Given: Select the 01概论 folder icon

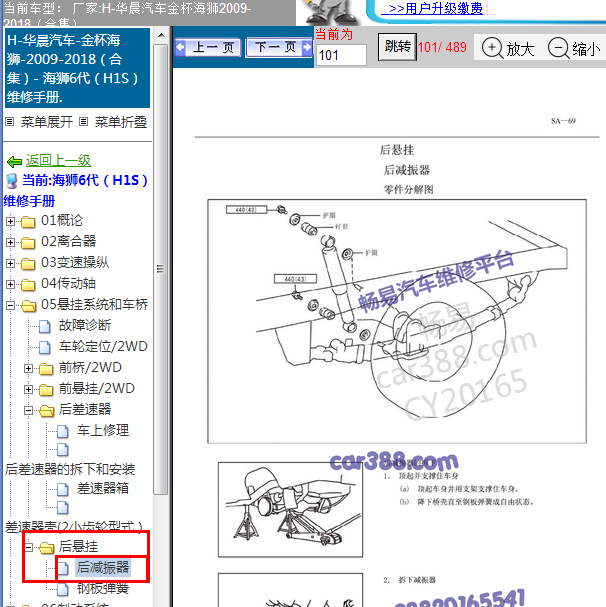Looking at the screenshot, I should pyautogui.click(x=28, y=222).
